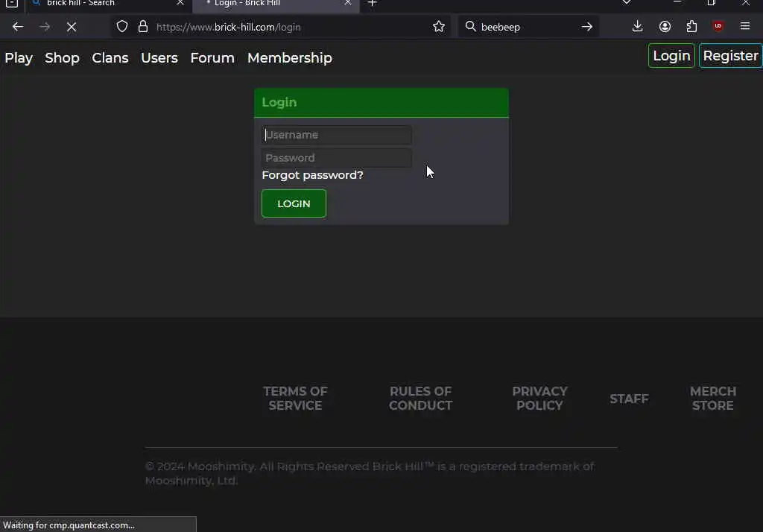Open a new tab with the plus button
763x532 pixels.
pos(373,4)
